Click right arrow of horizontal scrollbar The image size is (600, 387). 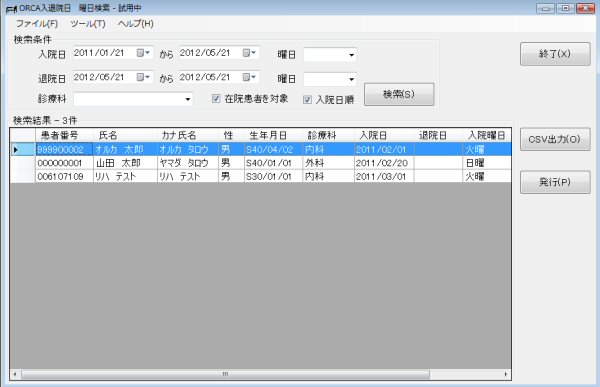pyautogui.click(x=506, y=374)
